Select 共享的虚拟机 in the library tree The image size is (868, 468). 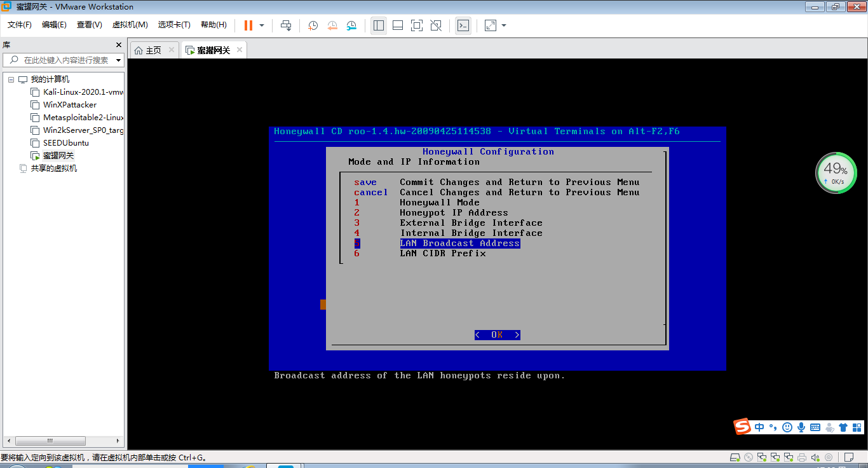click(x=54, y=169)
